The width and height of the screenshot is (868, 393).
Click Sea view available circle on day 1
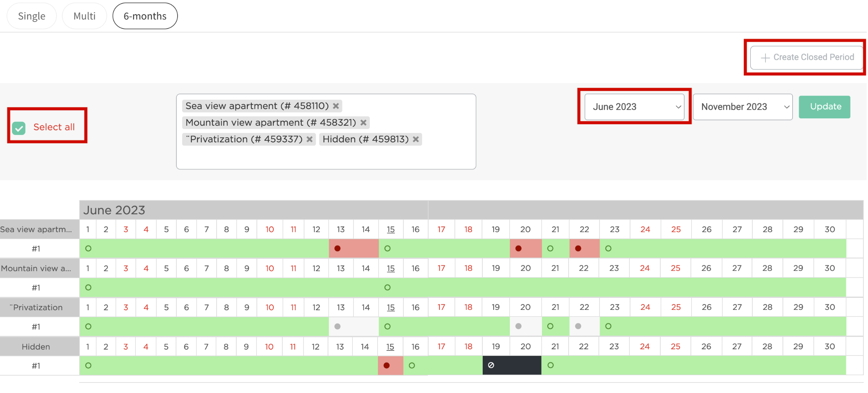pyautogui.click(x=88, y=248)
